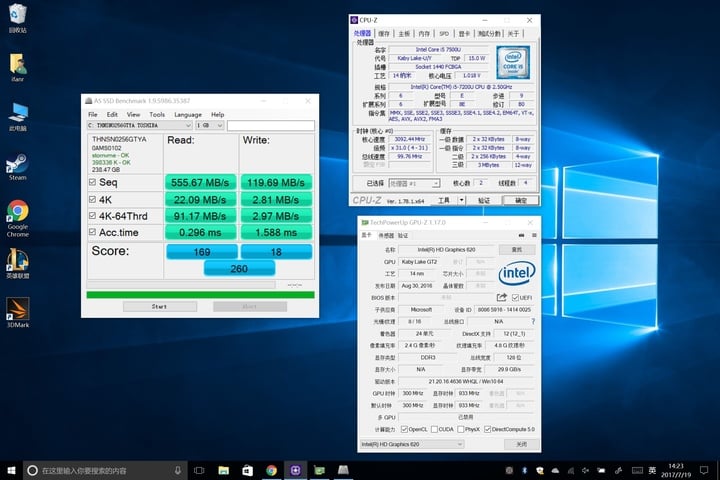Switch to CPU-Z memory (内存) tab

(424, 34)
